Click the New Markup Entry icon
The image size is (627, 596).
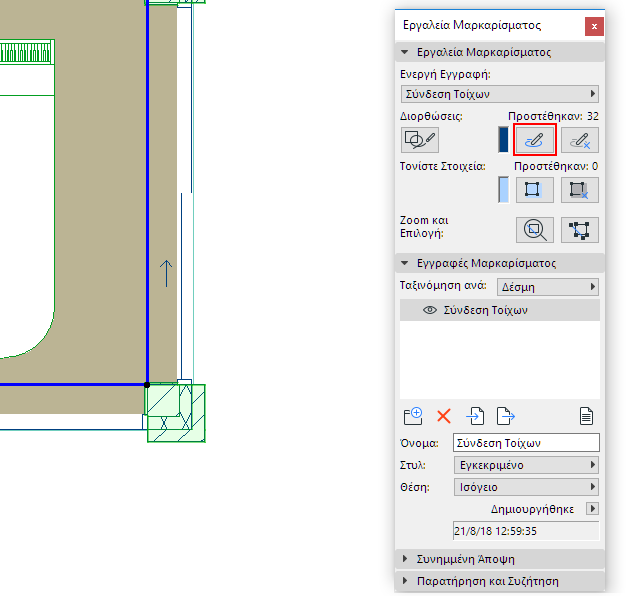413,416
